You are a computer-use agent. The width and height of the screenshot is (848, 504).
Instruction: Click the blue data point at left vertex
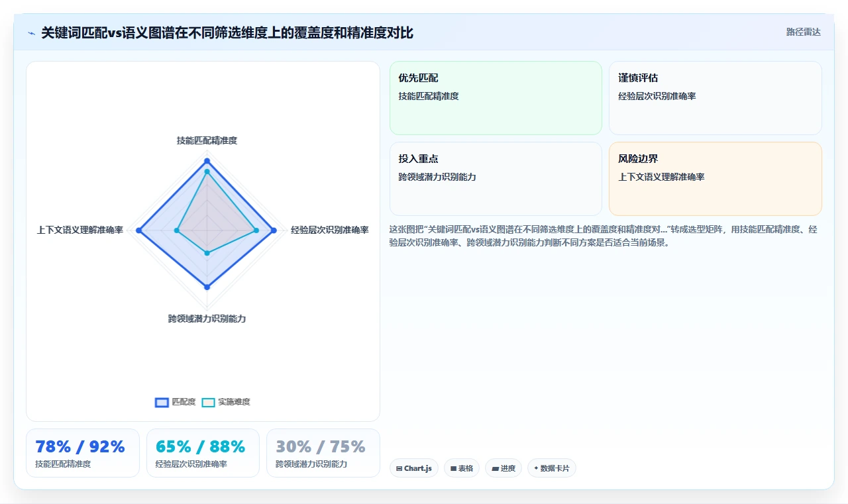[139, 230]
